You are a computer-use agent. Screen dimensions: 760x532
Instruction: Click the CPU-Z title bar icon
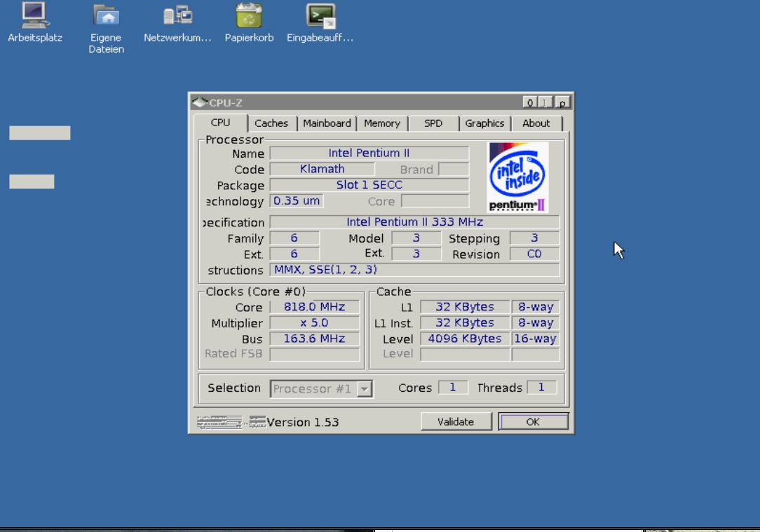(200, 103)
